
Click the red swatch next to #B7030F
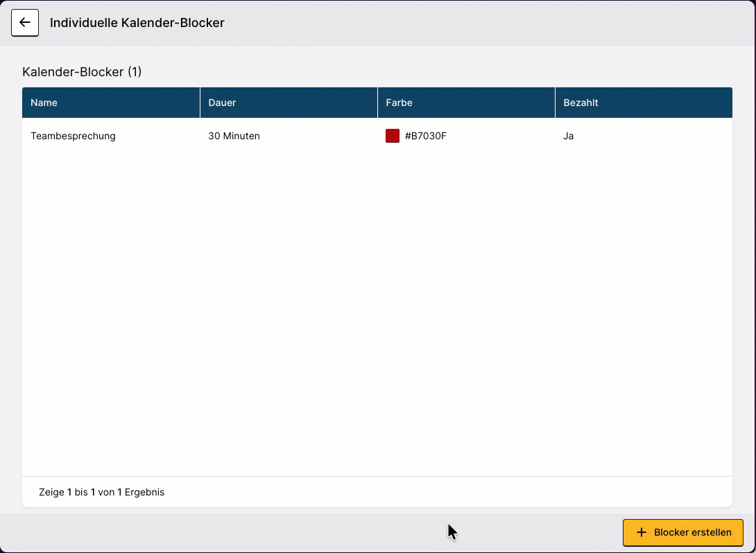click(x=392, y=136)
